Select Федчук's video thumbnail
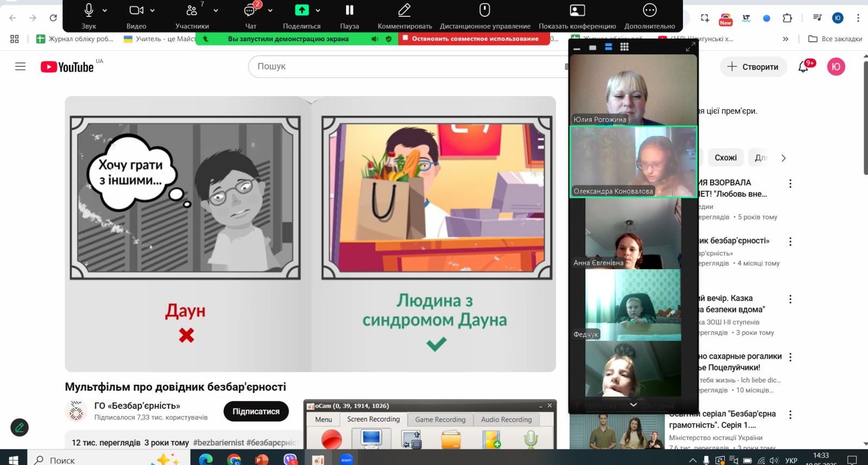Image resolution: width=868 pixels, height=465 pixels. point(633,305)
